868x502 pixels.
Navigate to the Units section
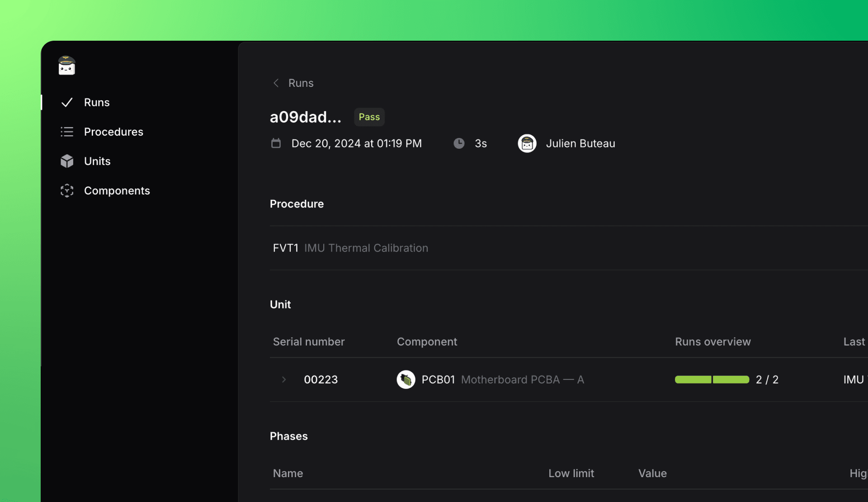pos(97,161)
